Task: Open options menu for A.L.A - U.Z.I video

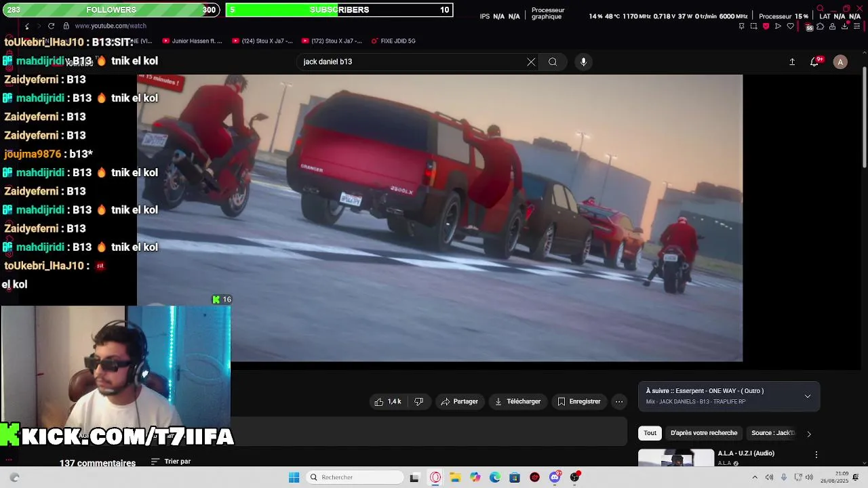Action: click(x=816, y=455)
